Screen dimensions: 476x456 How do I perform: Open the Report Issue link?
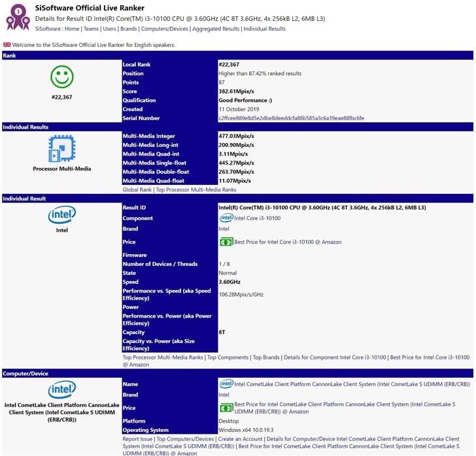pyautogui.click(x=137, y=439)
